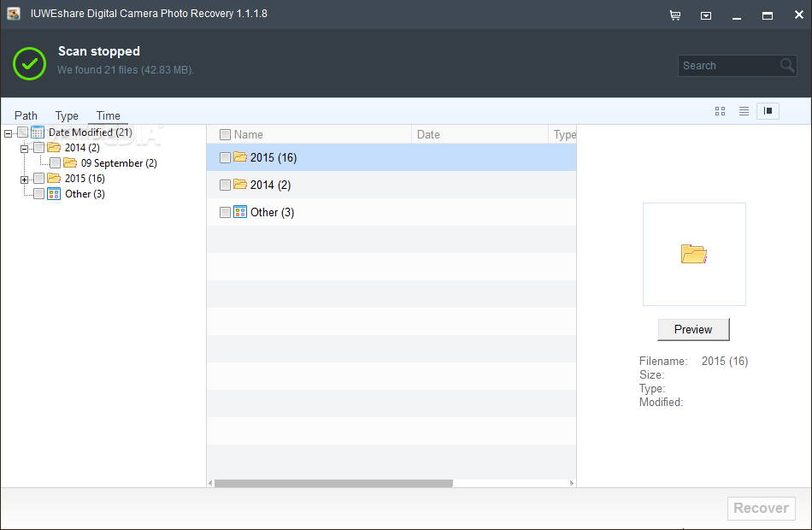Select the Date Modified (21) tree label
The image size is (812, 530).
point(91,132)
